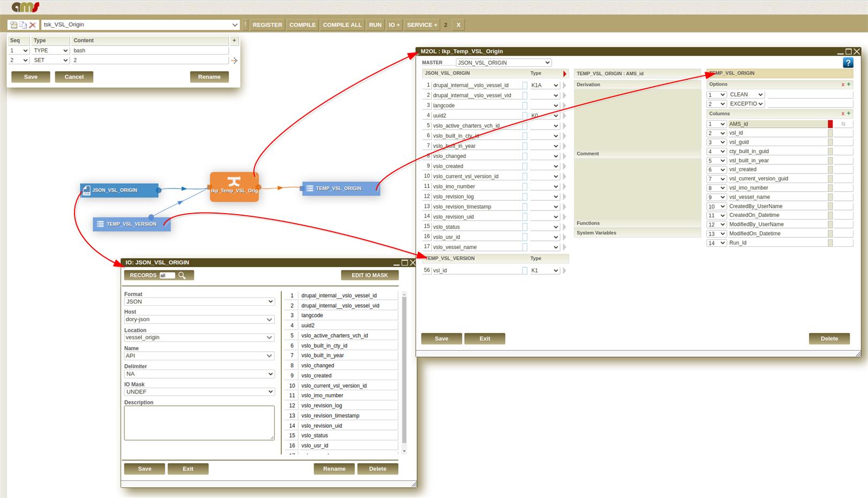The image size is (868, 498).
Task: Open the SET dropdown in sequence row 2
Action: click(50, 61)
